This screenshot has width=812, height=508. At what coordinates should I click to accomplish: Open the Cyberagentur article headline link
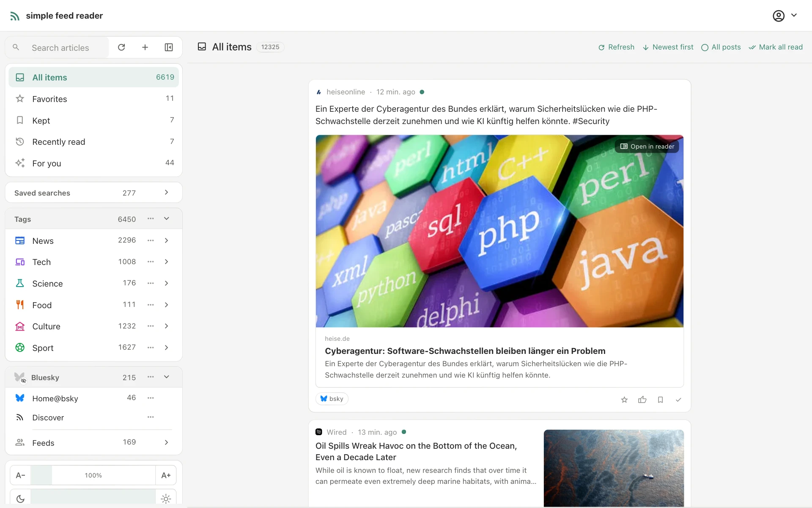pos(465,351)
